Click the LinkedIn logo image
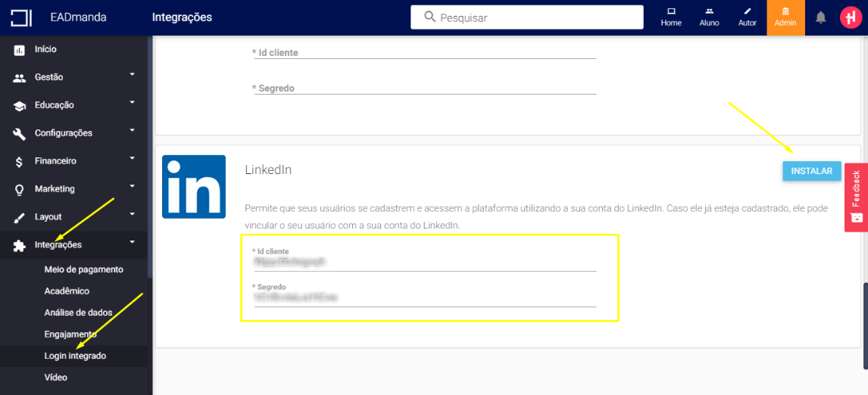The width and height of the screenshot is (868, 395). tap(194, 186)
